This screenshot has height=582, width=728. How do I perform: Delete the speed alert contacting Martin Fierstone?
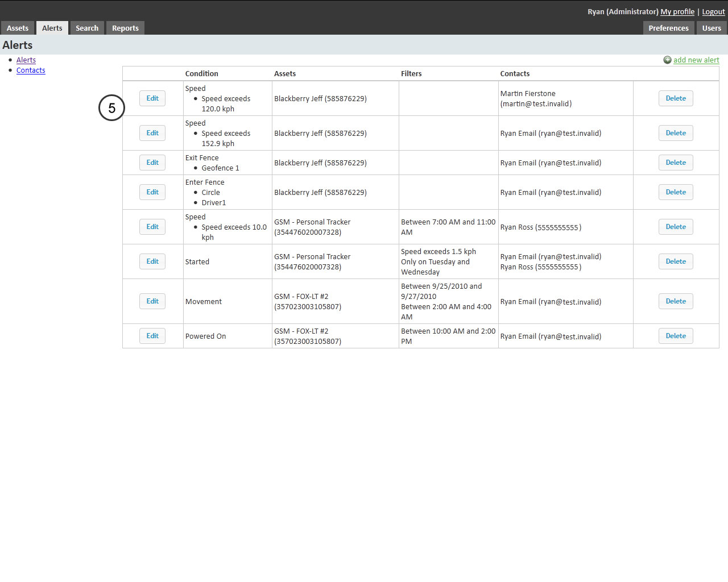pos(675,98)
